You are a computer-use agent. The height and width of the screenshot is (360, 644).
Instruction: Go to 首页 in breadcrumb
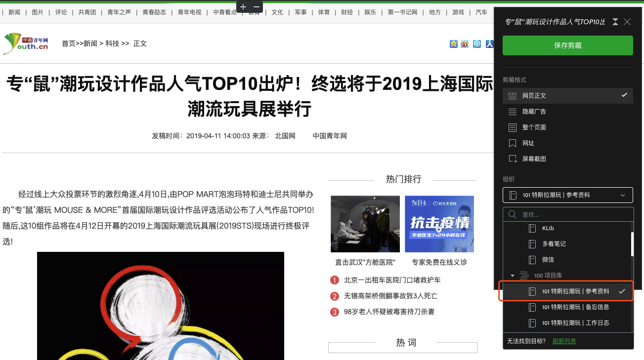pyautogui.click(x=69, y=43)
